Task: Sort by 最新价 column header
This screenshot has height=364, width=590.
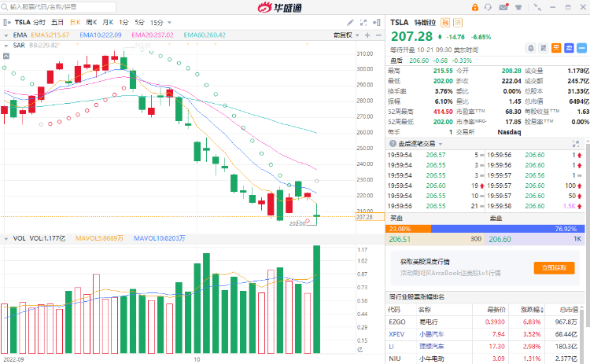Action: [x=496, y=310]
